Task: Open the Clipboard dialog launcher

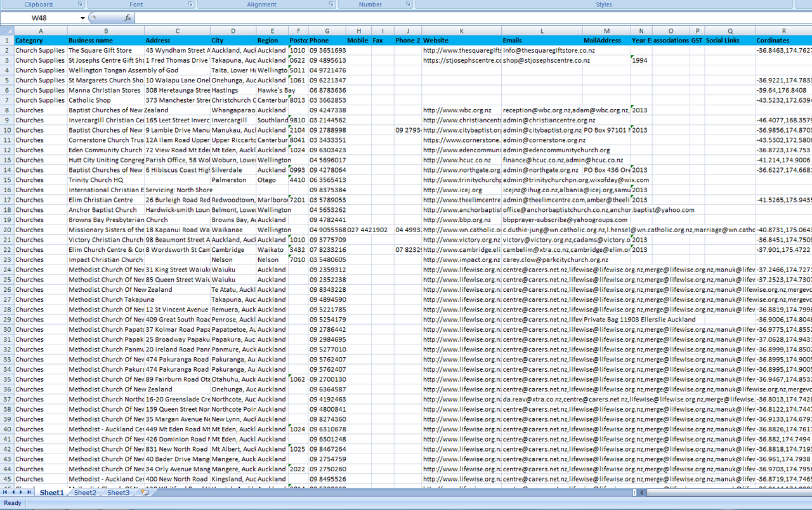Action: [81, 4]
